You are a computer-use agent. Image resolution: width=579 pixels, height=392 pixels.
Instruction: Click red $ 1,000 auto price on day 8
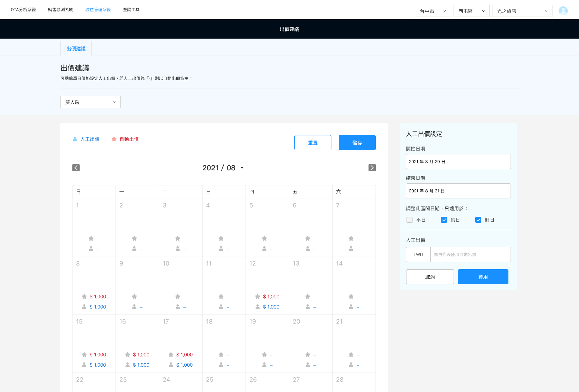(98, 296)
